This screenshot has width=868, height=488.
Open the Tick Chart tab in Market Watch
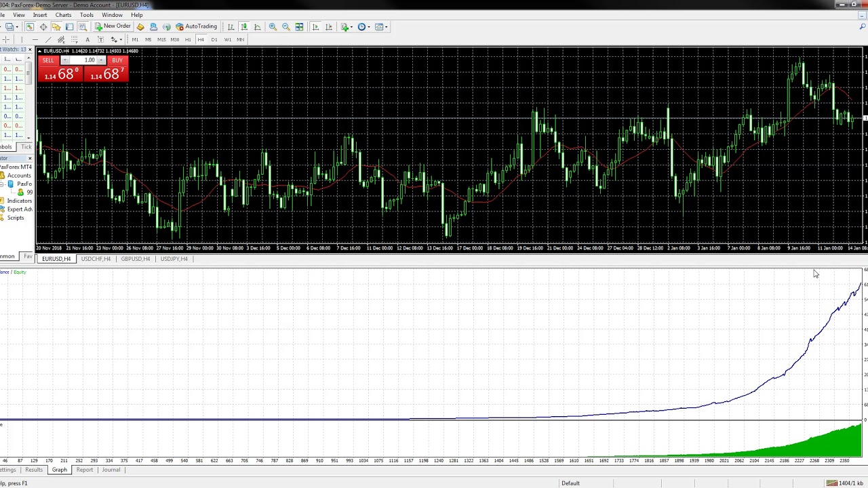tap(26, 147)
